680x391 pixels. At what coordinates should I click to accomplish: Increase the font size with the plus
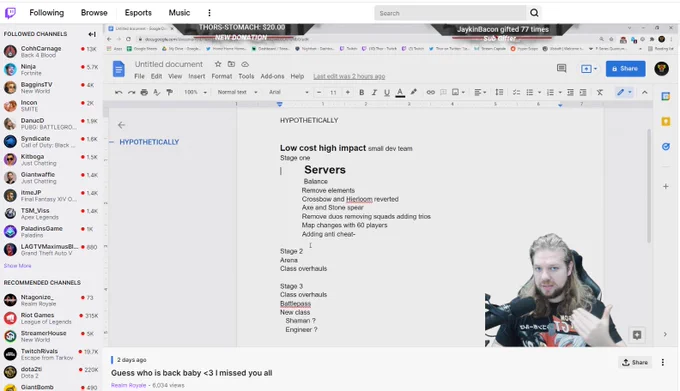click(347, 92)
